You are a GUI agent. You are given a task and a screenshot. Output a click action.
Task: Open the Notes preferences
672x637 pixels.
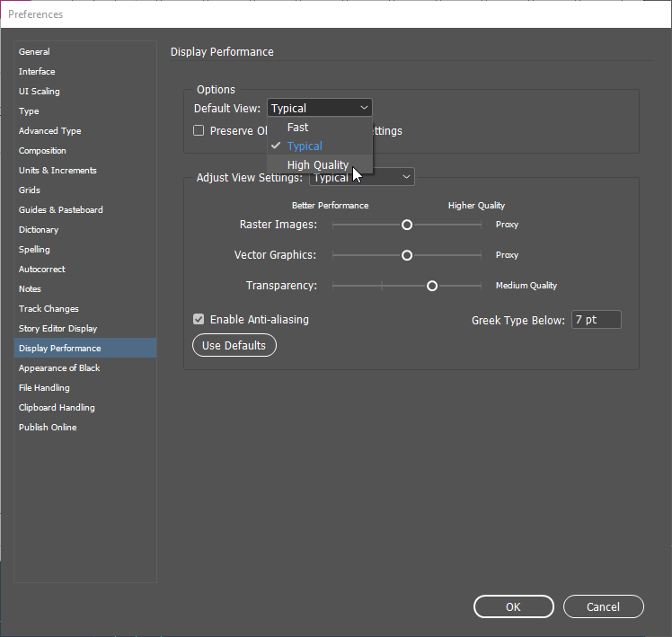pos(84,289)
